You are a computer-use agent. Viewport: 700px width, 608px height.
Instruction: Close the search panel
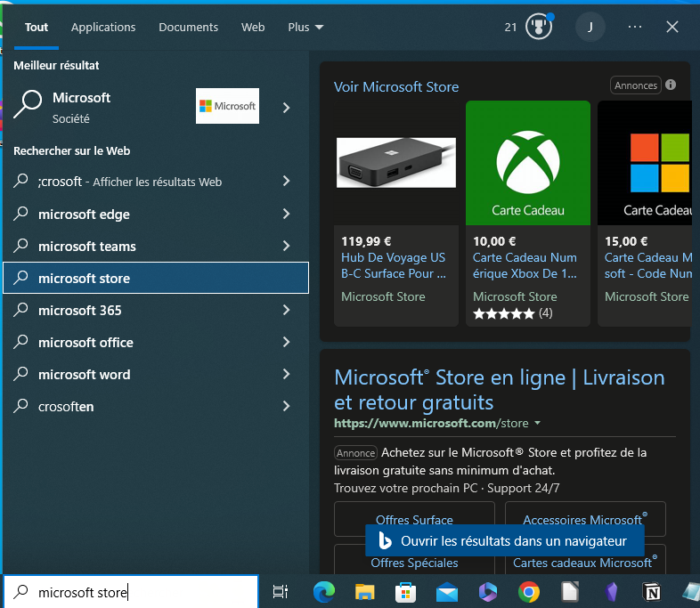(x=672, y=27)
